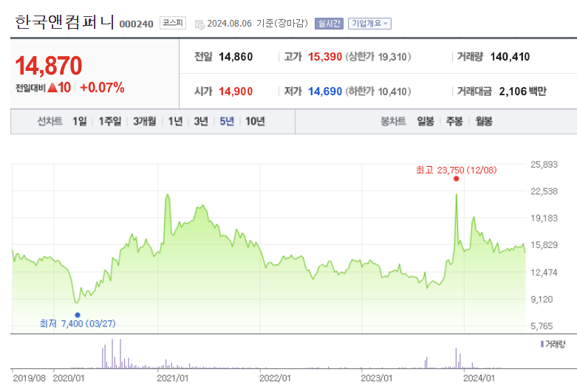
Task: Select the 5년 line chart tab
Action: pyautogui.click(x=227, y=121)
